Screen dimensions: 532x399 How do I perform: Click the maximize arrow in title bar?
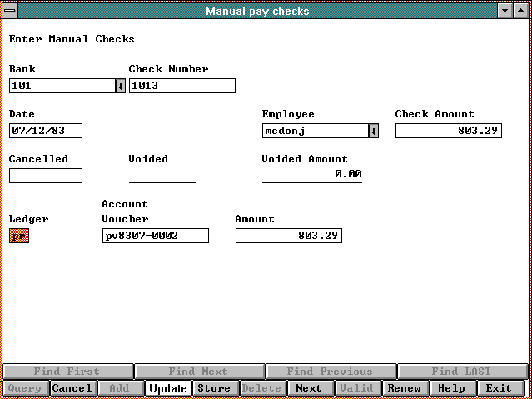tap(521, 11)
